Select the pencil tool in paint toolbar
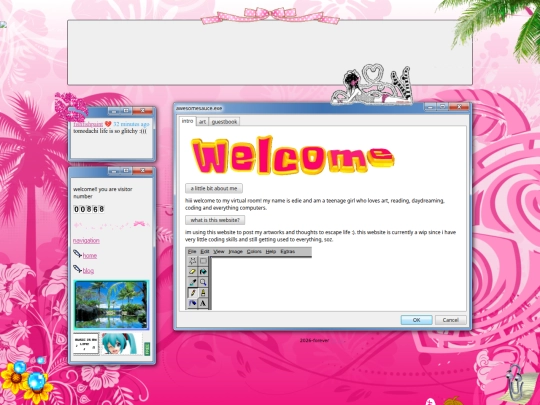The width and height of the screenshot is (540, 405). (193, 293)
